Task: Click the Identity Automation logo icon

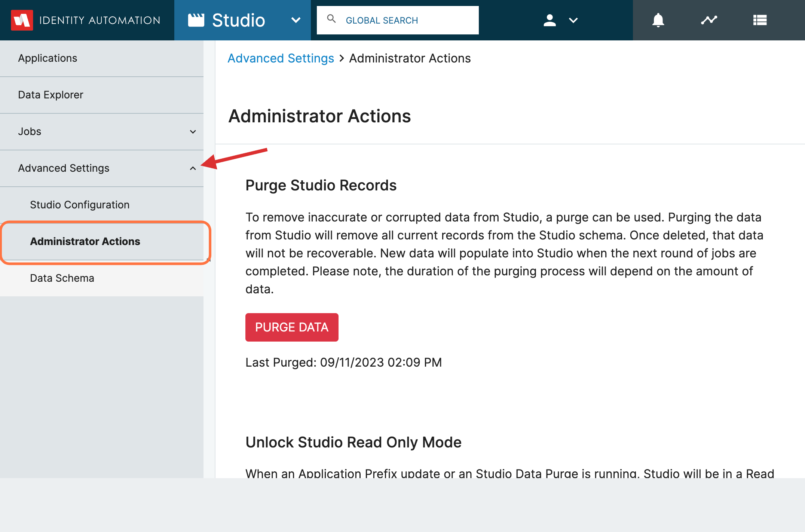Action: pos(22,20)
